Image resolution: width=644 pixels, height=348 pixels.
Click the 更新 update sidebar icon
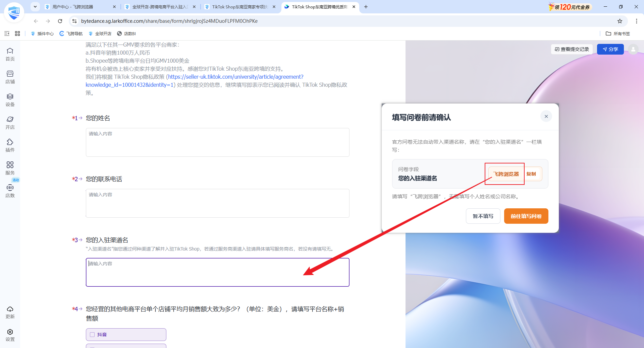10,312
